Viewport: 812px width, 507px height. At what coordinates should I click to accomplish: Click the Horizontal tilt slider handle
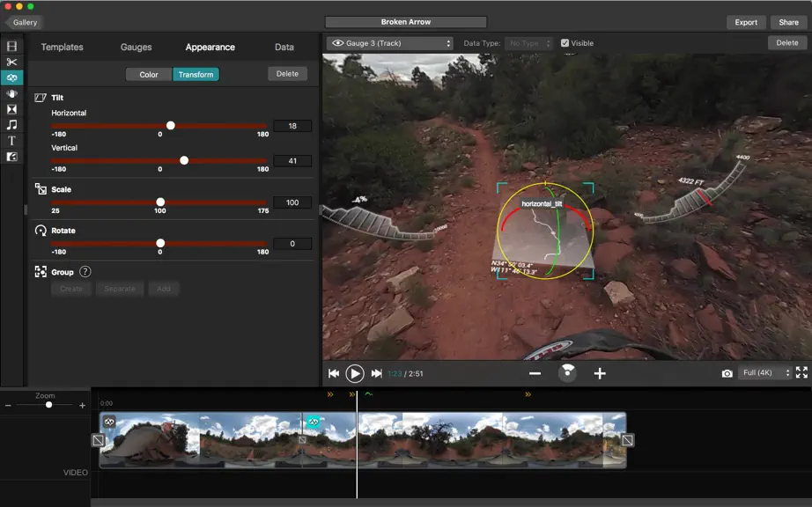(x=170, y=125)
